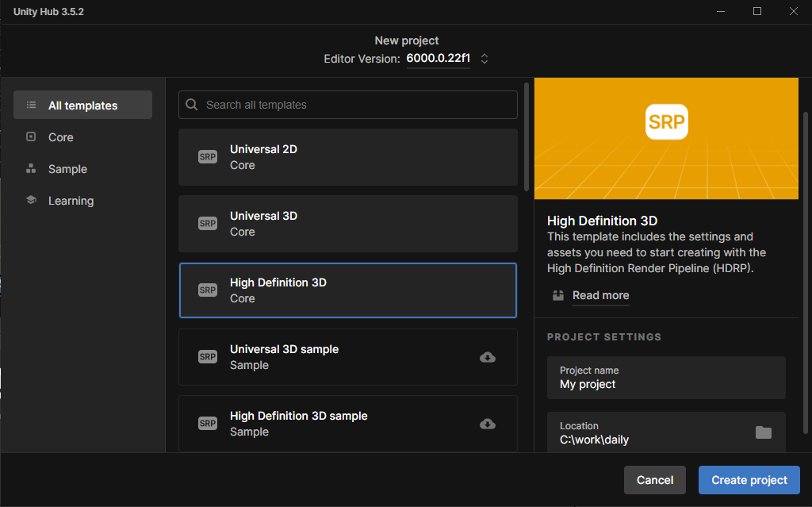Click the SRP preview banner image
The image size is (812, 507).
tap(666, 138)
